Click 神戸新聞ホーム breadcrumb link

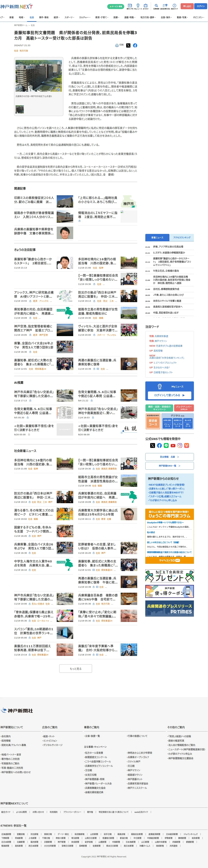click(x=21, y=25)
